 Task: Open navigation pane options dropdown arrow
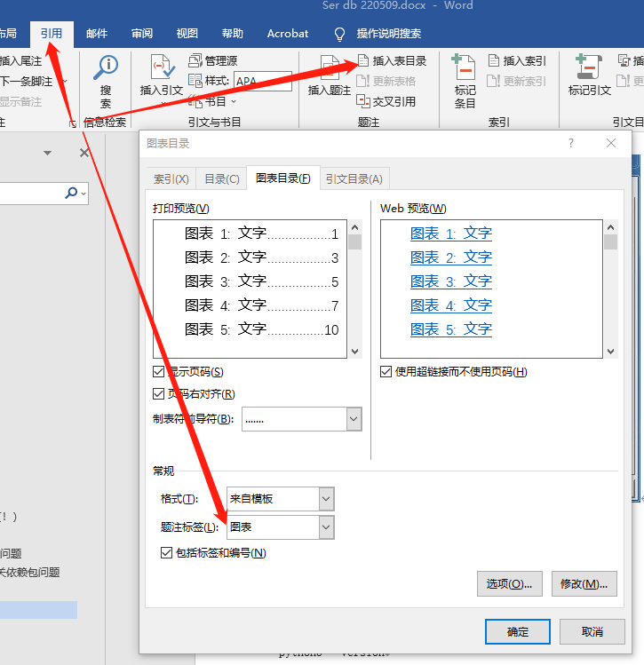click(x=47, y=153)
